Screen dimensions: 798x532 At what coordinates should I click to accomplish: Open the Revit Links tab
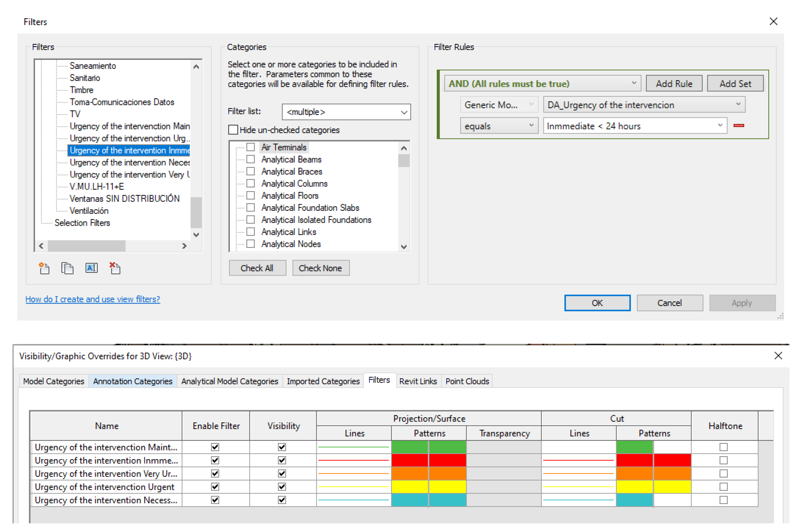click(418, 381)
